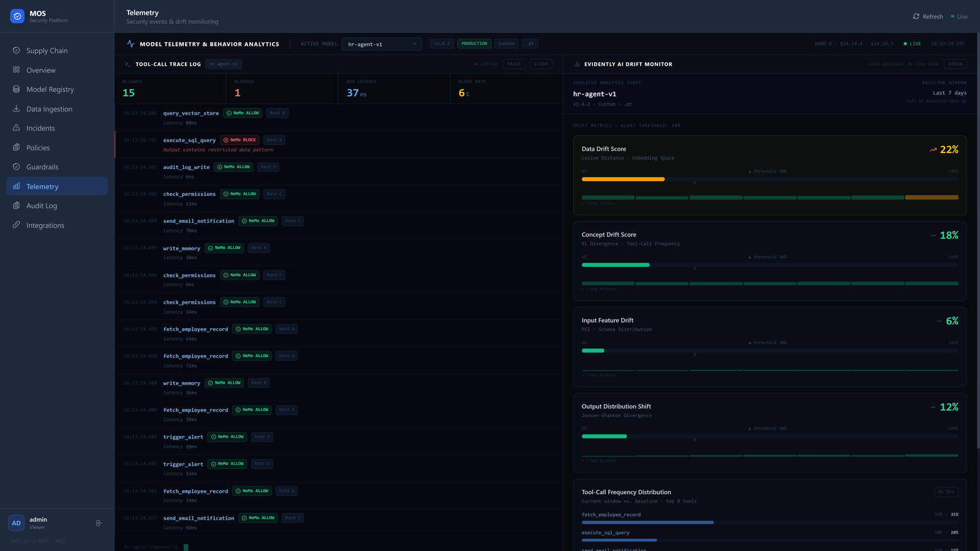Viewport: 980px width, 551px height.
Task: Click the logout icon beside admin
Action: (x=99, y=523)
